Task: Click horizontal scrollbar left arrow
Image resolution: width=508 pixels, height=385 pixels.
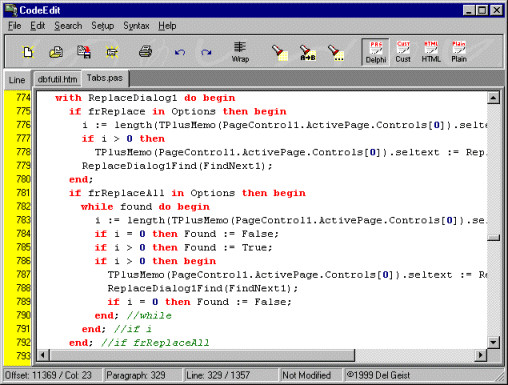Action: coord(43,355)
